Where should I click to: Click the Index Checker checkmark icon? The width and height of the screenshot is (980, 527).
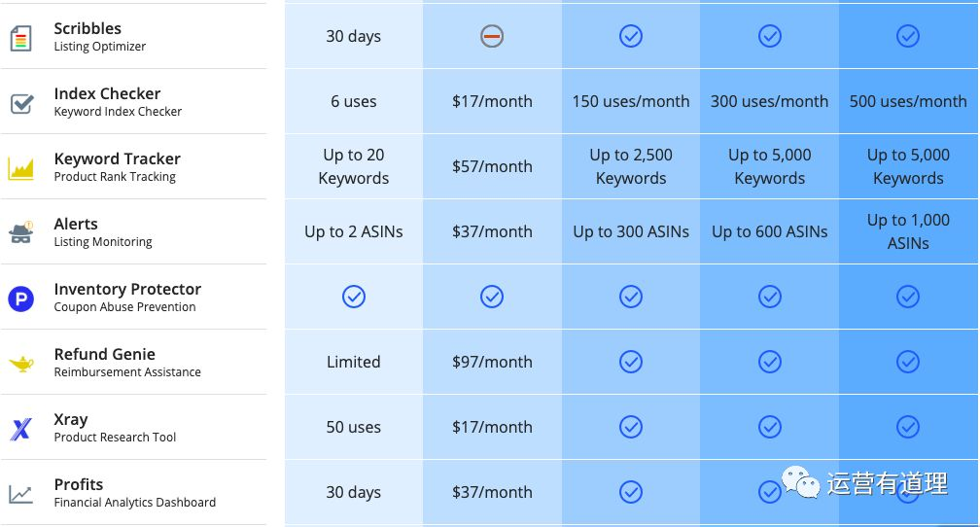(x=21, y=104)
